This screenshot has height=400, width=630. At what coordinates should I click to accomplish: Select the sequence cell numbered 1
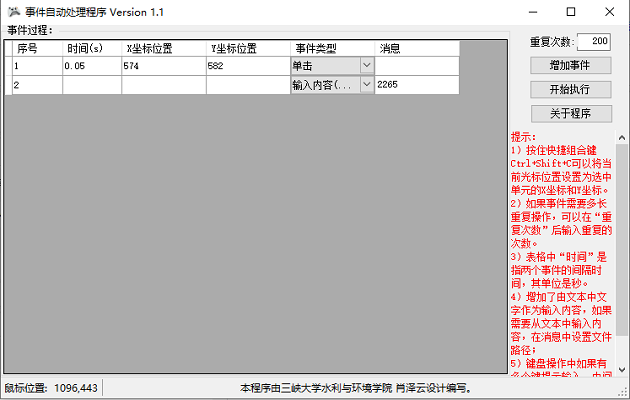(x=37, y=66)
